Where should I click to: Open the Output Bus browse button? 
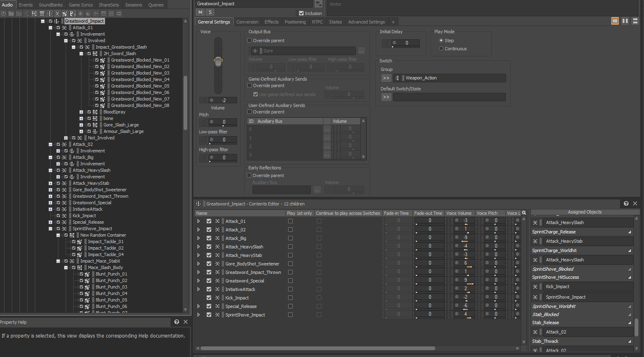coord(361,51)
